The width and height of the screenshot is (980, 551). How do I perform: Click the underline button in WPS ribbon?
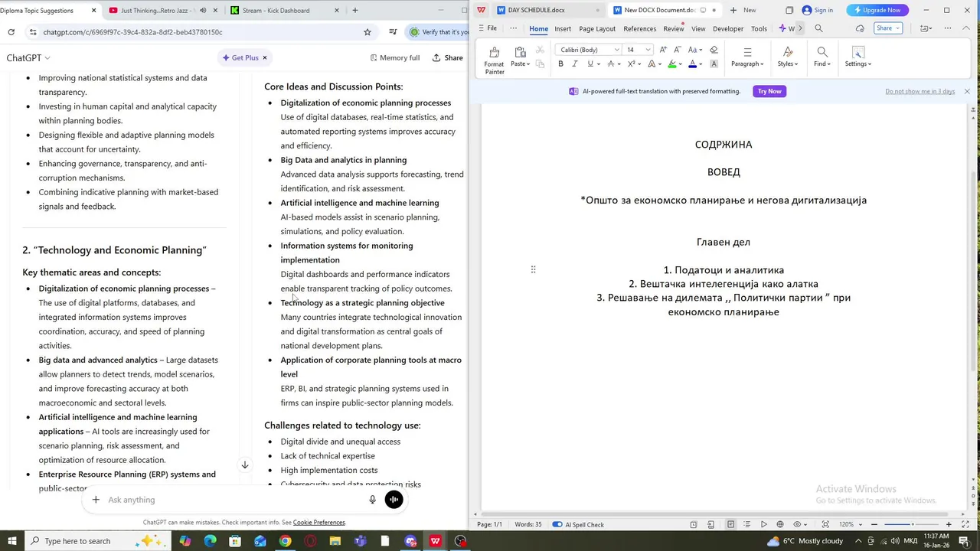(590, 64)
